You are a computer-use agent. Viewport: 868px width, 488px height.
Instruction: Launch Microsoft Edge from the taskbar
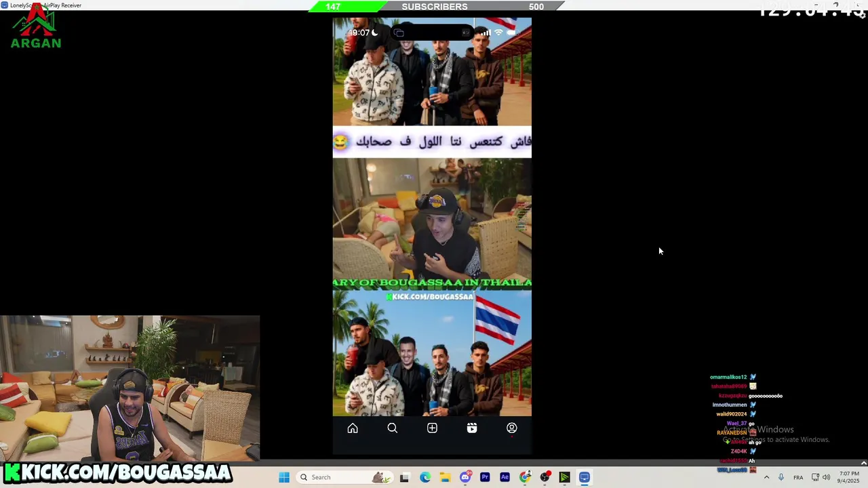pos(425,477)
